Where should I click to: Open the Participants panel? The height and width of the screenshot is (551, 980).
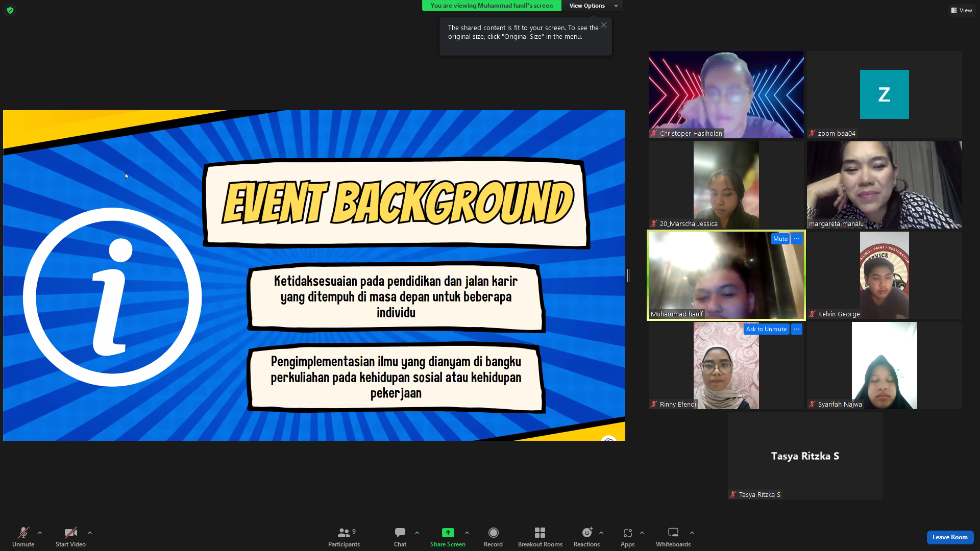point(344,537)
